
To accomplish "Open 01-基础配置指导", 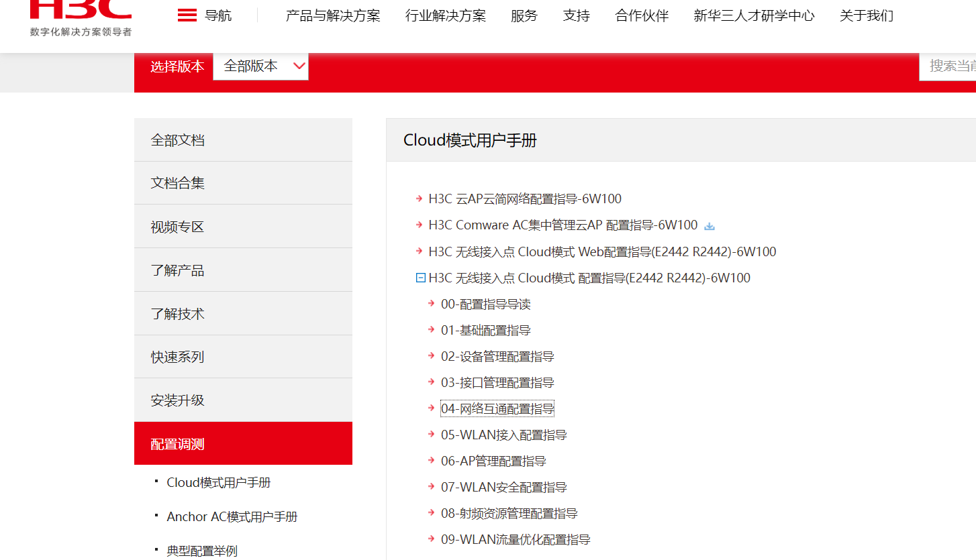I will (x=486, y=331).
